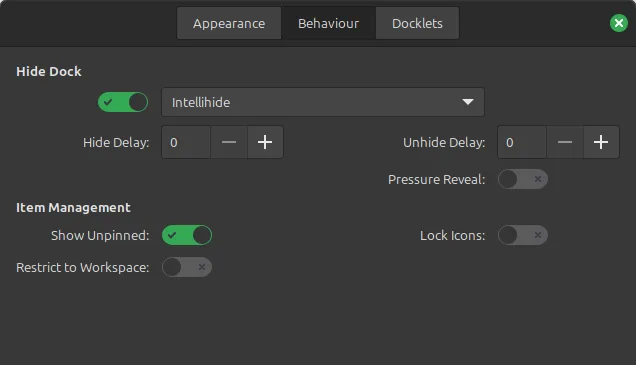Open the Intellihide hide mode dropdown
Screen dimensions: 636x365
point(323,102)
